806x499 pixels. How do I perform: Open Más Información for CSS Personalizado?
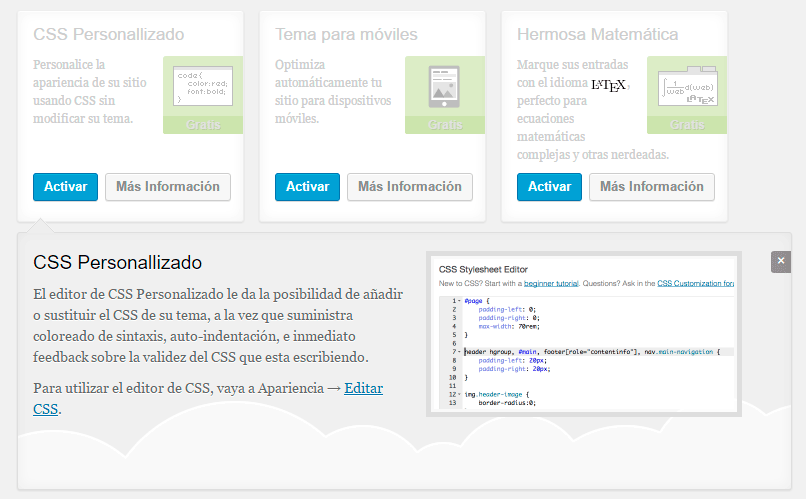168,187
